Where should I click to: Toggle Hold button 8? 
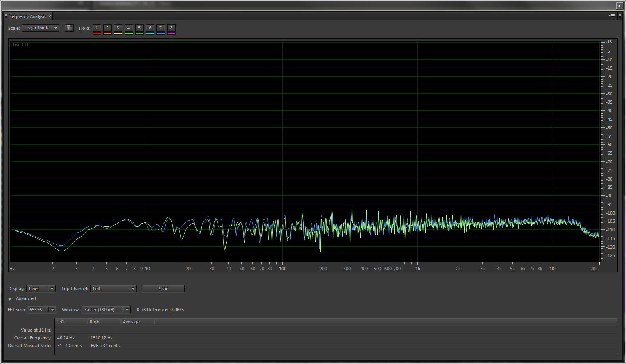pyautogui.click(x=171, y=28)
